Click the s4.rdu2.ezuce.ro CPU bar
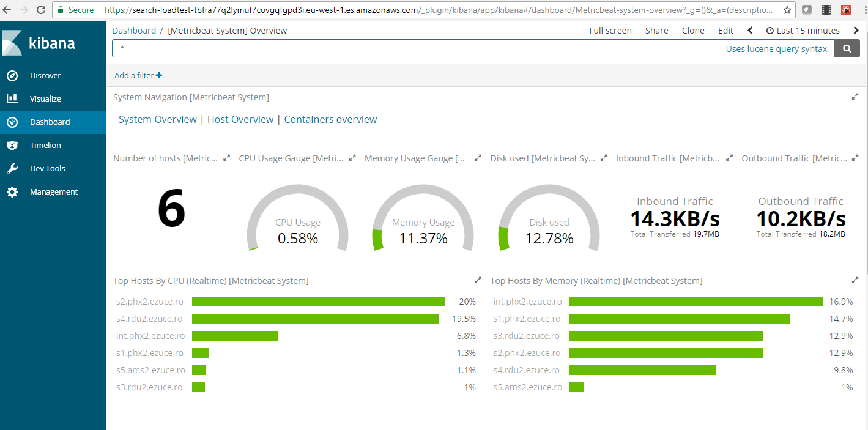This screenshot has height=430, width=868. click(316, 319)
